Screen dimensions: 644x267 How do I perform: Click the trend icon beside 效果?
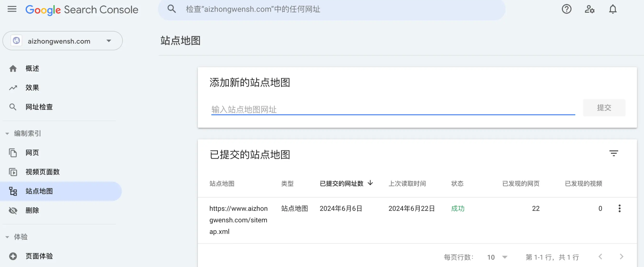tap(13, 88)
